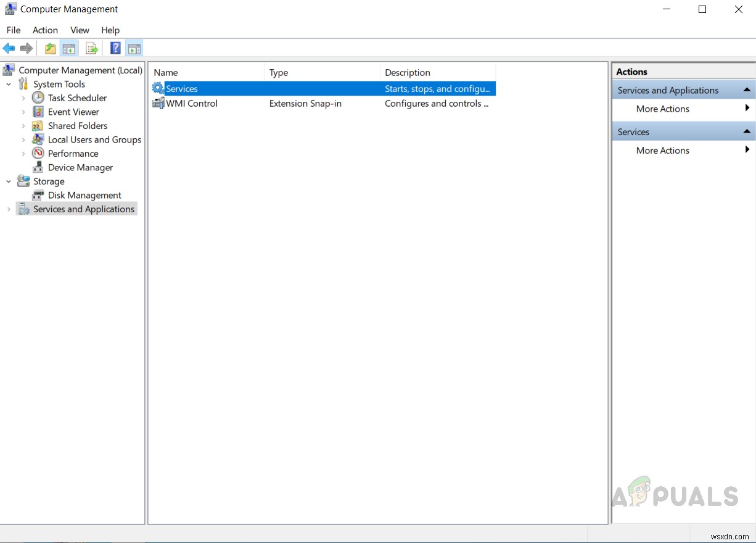This screenshot has height=543, width=756.
Task: Click the Local Users and Groups icon
Action: (38, 139)
